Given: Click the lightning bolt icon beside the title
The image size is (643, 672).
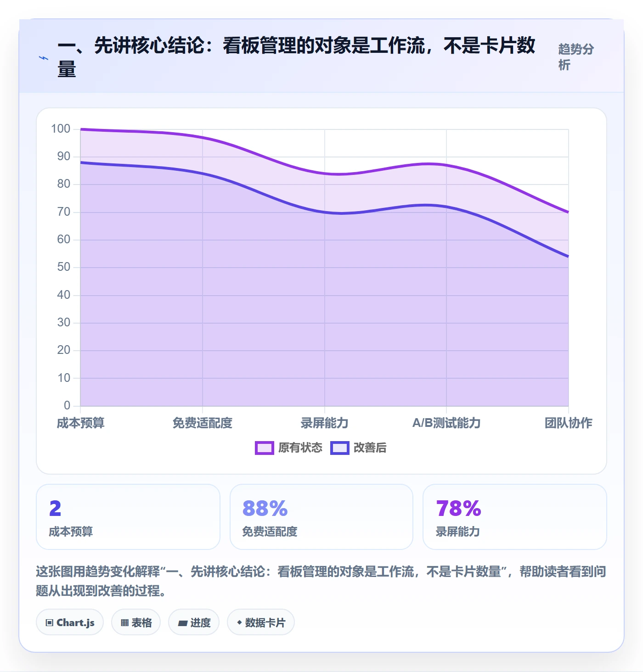Looking at the screenshot, I should pyautogui.click(x=44, y=58).
